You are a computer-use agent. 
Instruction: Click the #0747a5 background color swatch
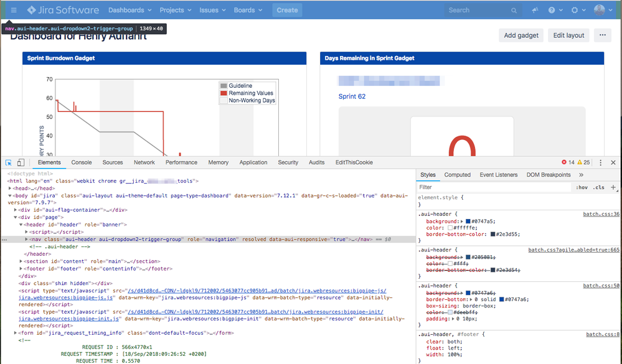[469, 221]
